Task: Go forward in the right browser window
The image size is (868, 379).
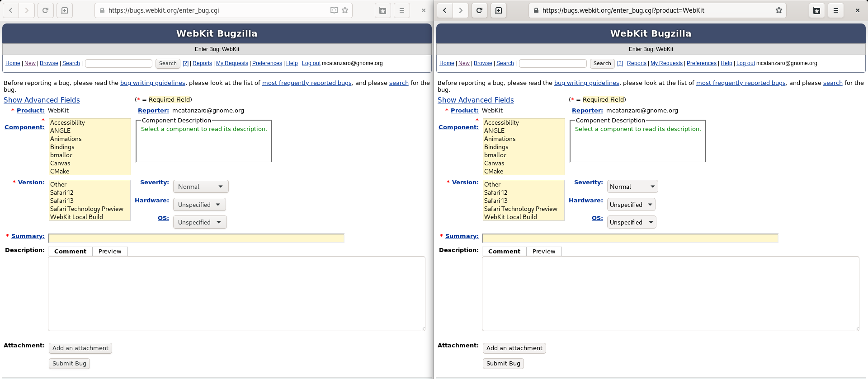Action: (461, 10)
